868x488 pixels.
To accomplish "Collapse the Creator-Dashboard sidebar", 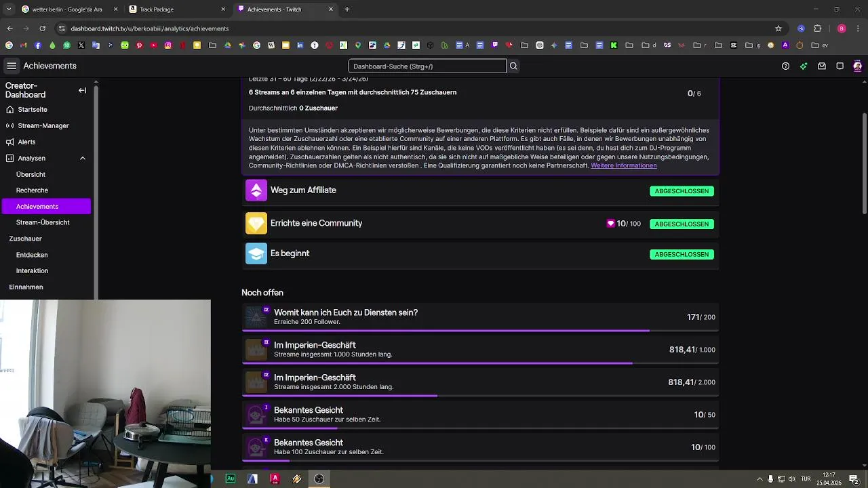I will [x=82, y=90].
